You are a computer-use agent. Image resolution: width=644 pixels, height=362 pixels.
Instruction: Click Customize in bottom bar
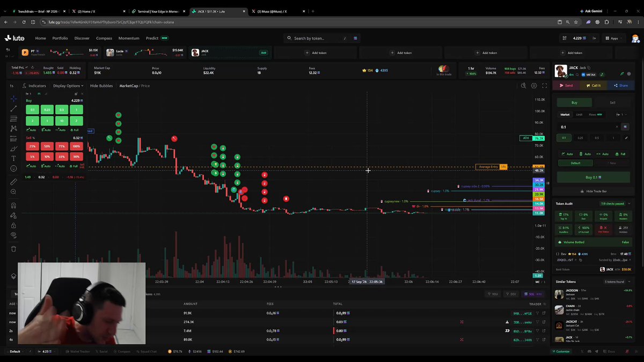[x=561, y=351]
